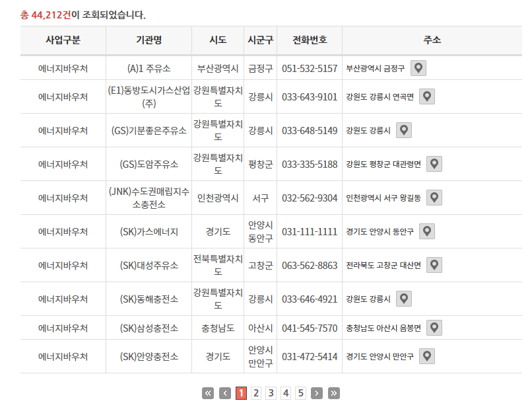Select the (SK)안양충전소 name cell
This screenshot has height=415, width=532.
[x=149, y=357]
